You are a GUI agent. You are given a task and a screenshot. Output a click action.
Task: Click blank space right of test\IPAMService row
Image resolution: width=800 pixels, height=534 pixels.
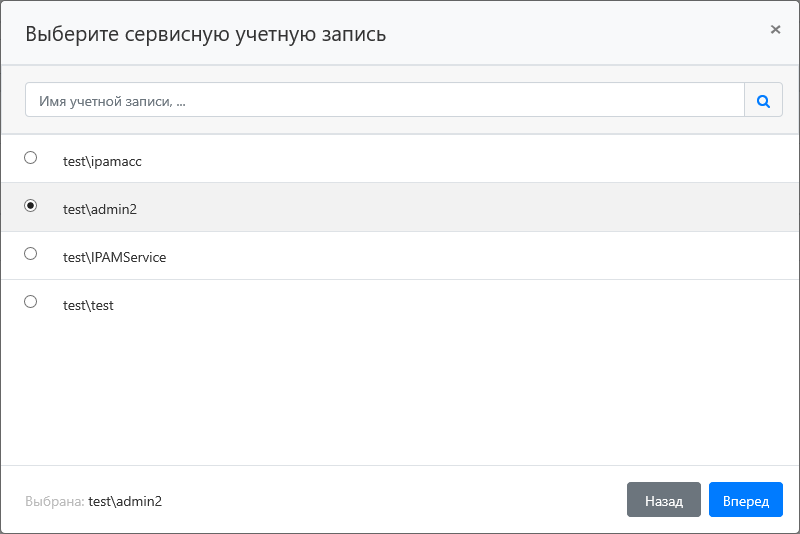pos(500,257)
